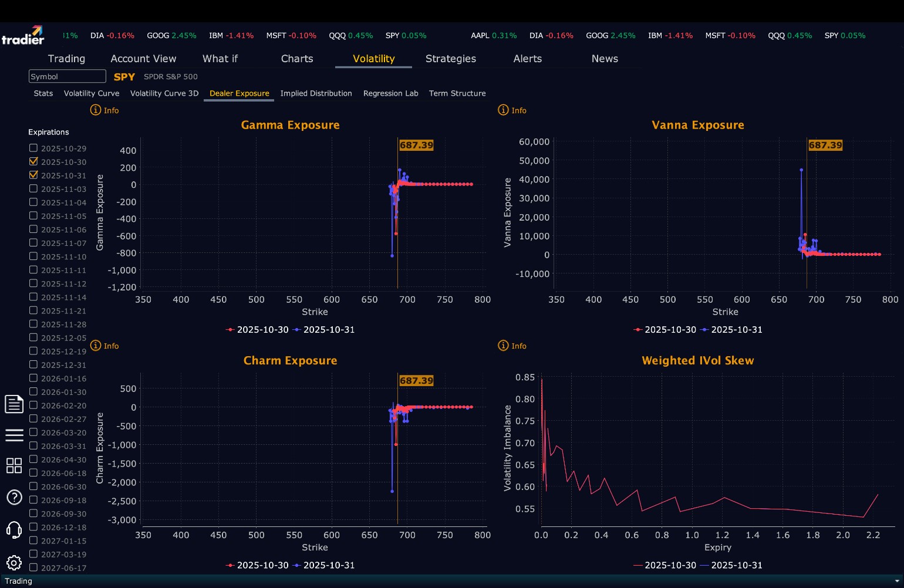Click 687.39 price marker on Vanna chart

click(825, 145)
